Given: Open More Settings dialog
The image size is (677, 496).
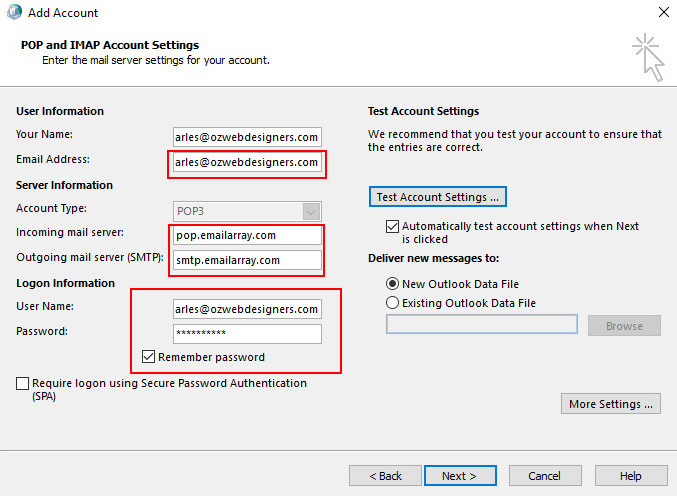Looking at the screenshot, I should point(611,404).
